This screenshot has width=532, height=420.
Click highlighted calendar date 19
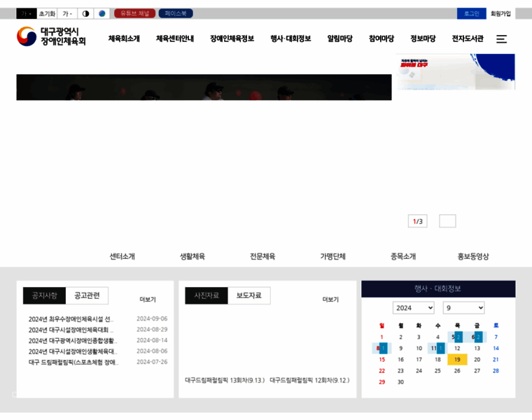457,360
